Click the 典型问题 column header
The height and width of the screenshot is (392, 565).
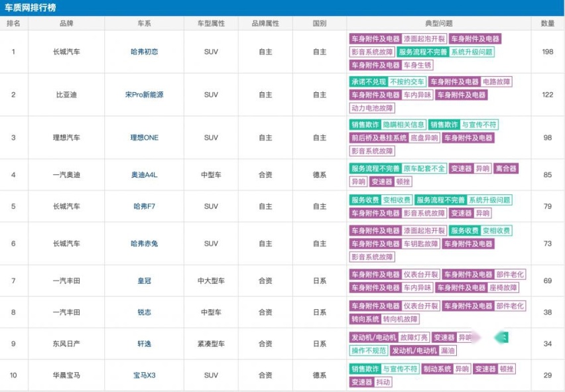click(x=438, y=23)
